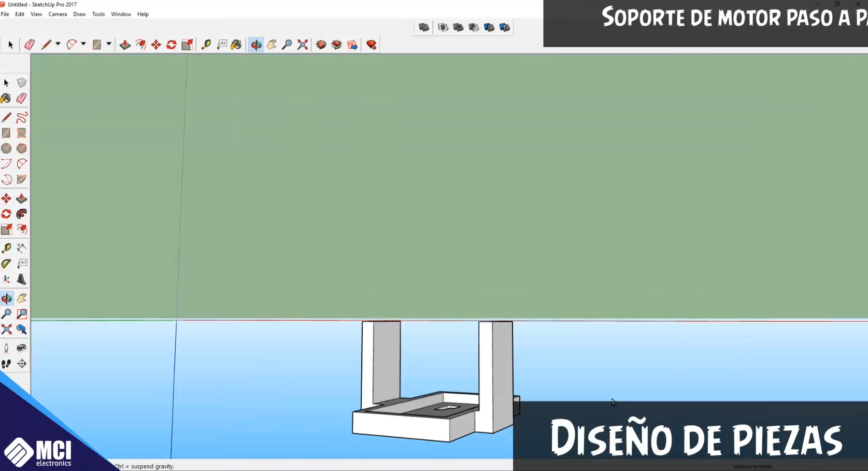The width and height of the screenshot is (868, 471).
Task: Choose the Union solid tool
Action: pyautogui.click(x=458, y=27)
